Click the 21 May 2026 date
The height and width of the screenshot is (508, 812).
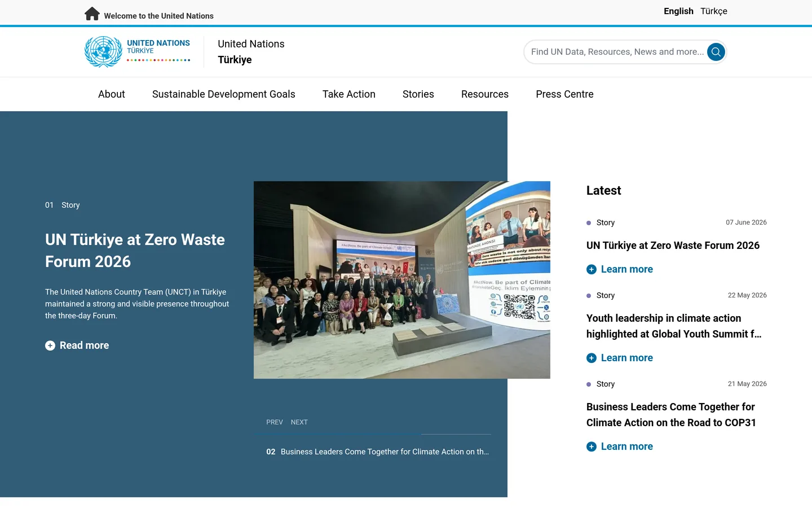tap(747, 384)
